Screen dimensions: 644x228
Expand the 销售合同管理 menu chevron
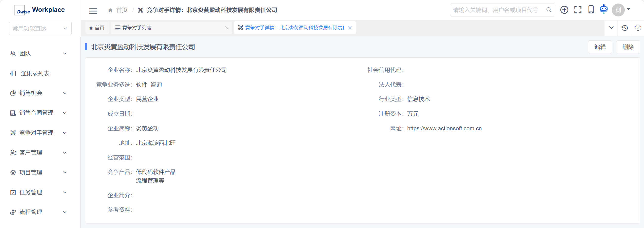point(65,113)
